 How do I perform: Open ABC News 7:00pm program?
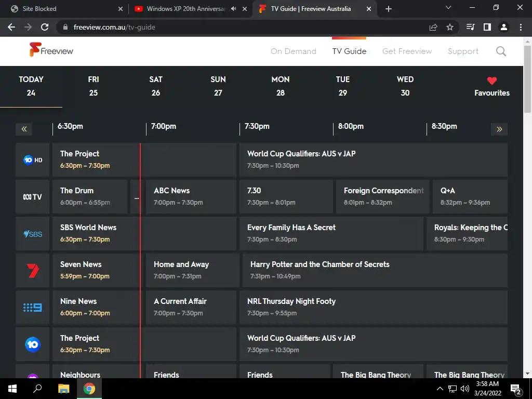pyautogui.click(x=191, y=197)
